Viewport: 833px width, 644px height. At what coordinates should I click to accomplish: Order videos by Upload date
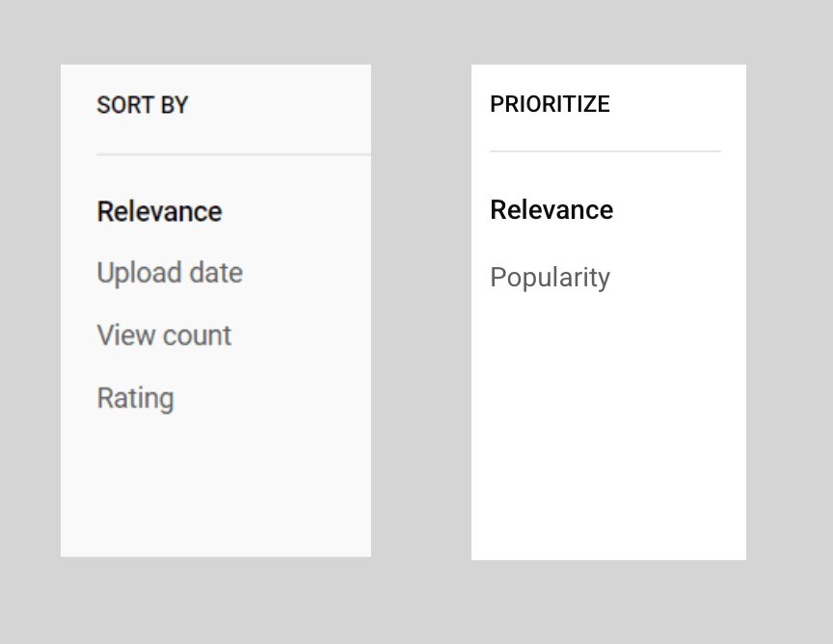point(170,273)
